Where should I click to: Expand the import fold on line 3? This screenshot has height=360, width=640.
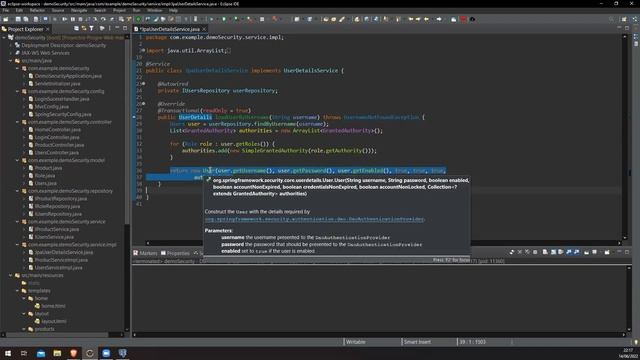(x=143, y=50)
